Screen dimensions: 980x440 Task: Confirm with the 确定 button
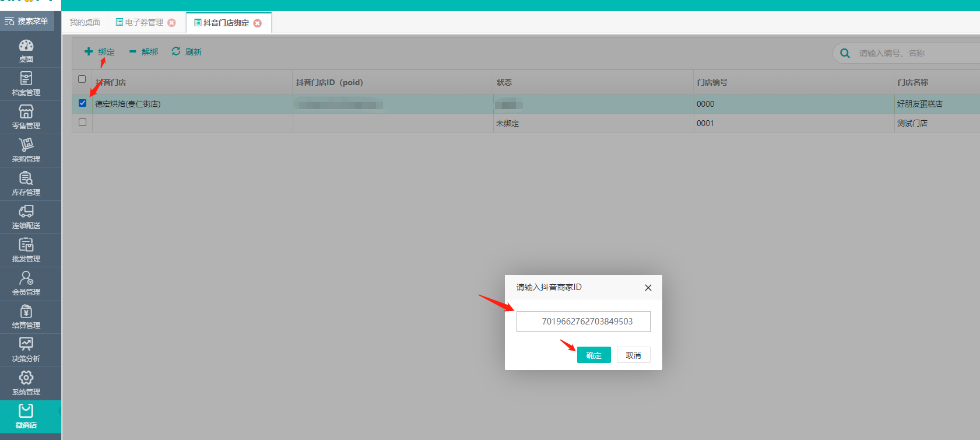pyautogui.click(x=594, y=355)
